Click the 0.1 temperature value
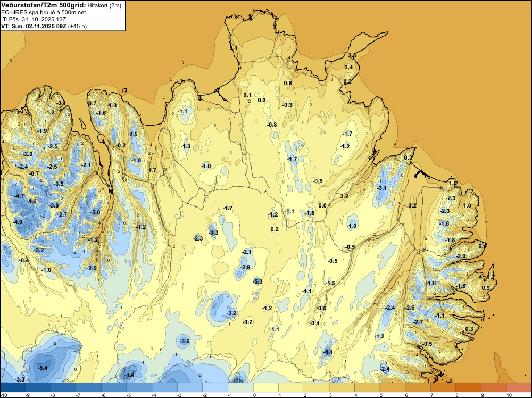Image resolution: width=532 pixels, height=398 pixels. pos(247,95)
